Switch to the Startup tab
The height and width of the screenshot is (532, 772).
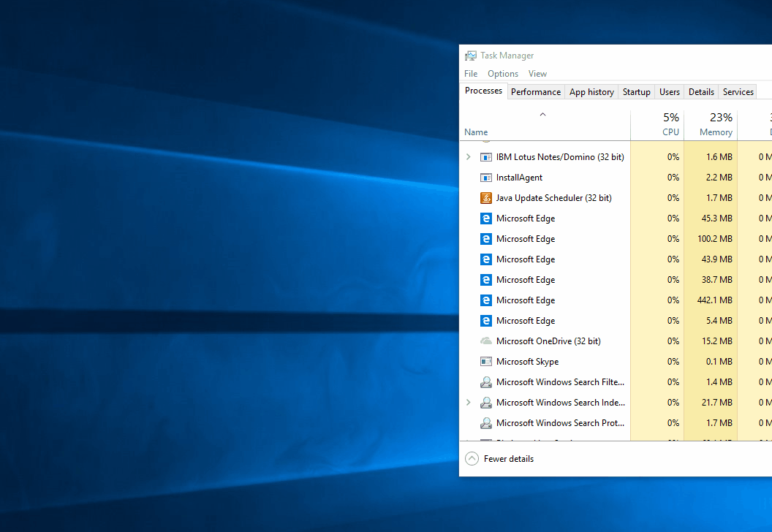(636, 92)
